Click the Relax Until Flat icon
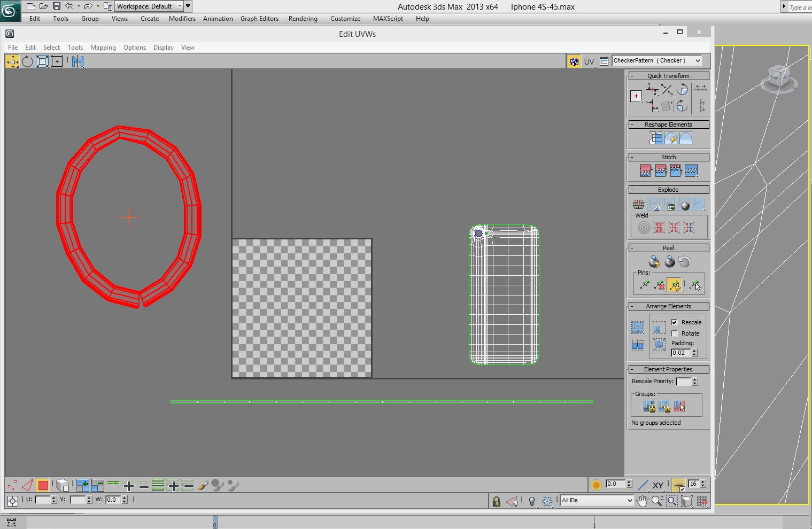 (670, 138)
